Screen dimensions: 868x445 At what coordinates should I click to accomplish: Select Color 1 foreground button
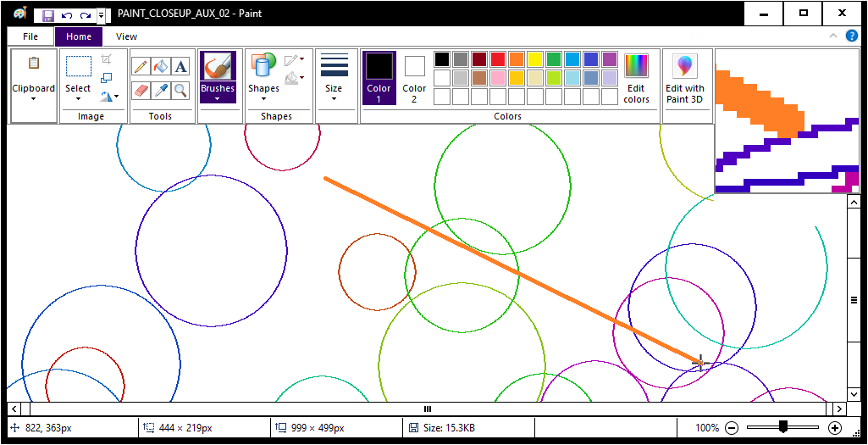[x=379, y=78]
